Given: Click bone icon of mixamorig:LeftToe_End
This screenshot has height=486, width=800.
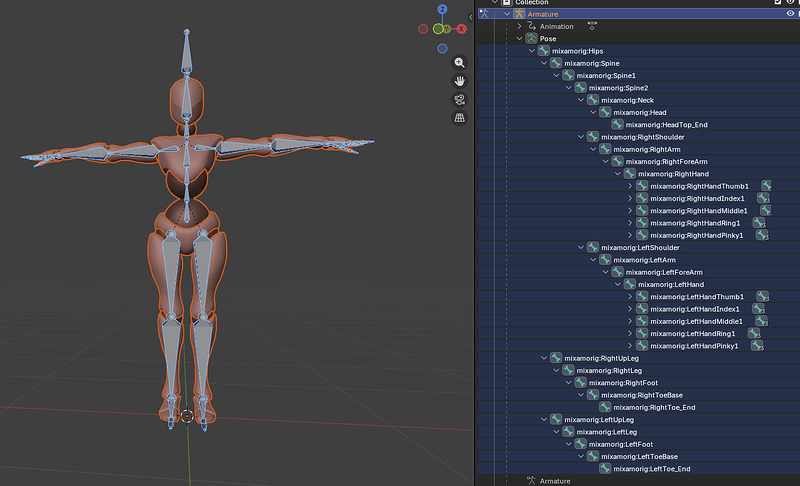Looking at the screenshot, I should (x=605, y=469).
